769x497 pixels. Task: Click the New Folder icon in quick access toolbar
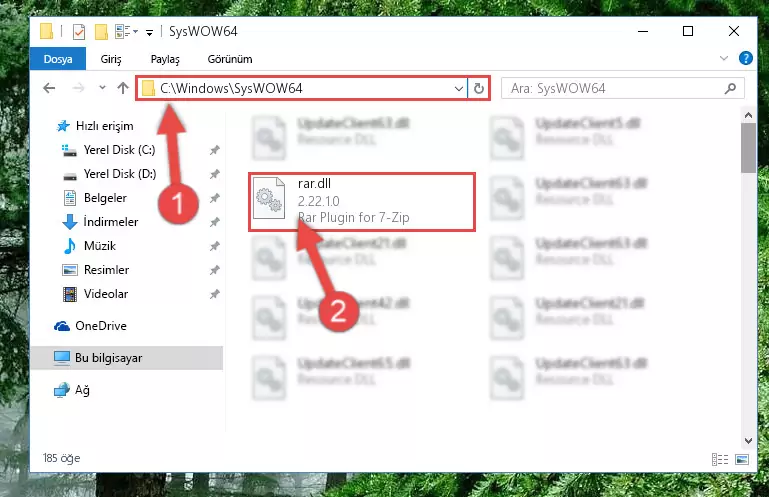[101, 32]
